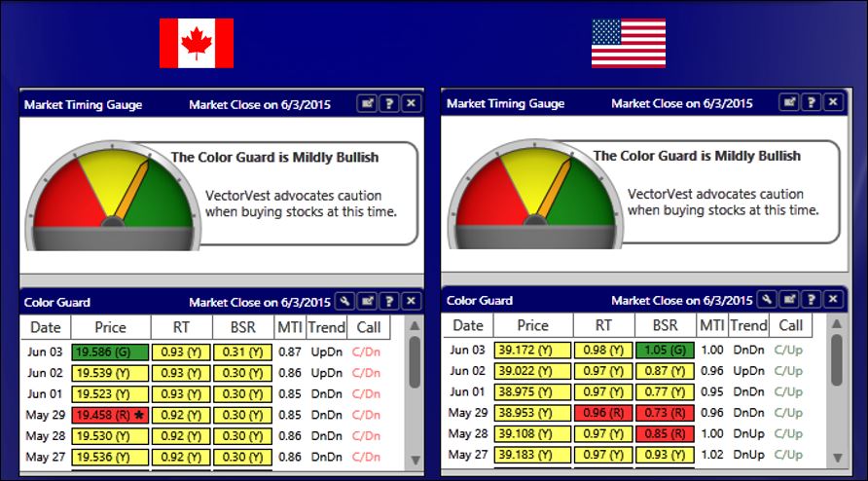Select the 0.98 (Y) RT cell in the US table
Screen dimensions: 868x481
pos(603,351)
